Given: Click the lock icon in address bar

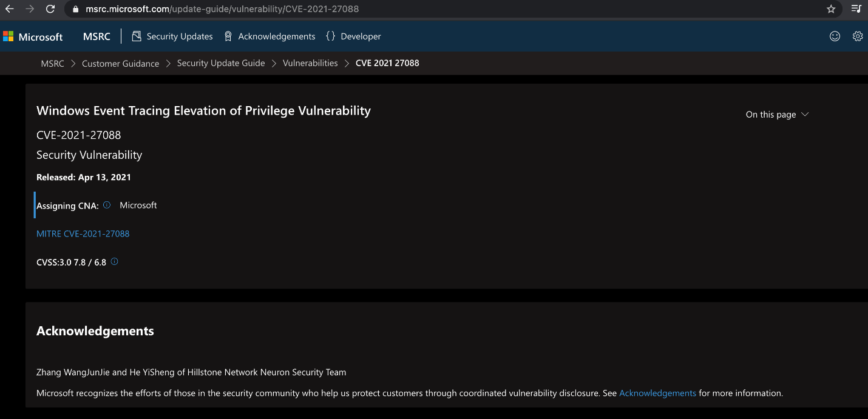Looking at the screenshot, I should pyautogui.click(x=76, y=9).
